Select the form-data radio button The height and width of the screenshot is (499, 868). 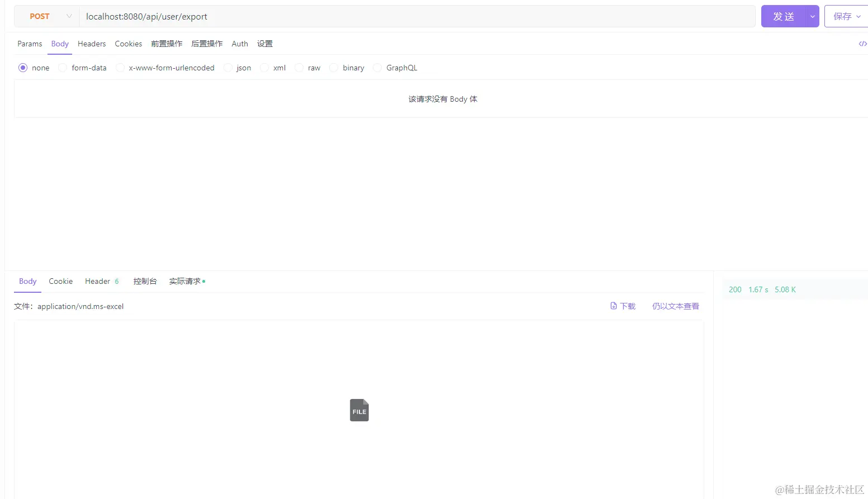point(62,68)
